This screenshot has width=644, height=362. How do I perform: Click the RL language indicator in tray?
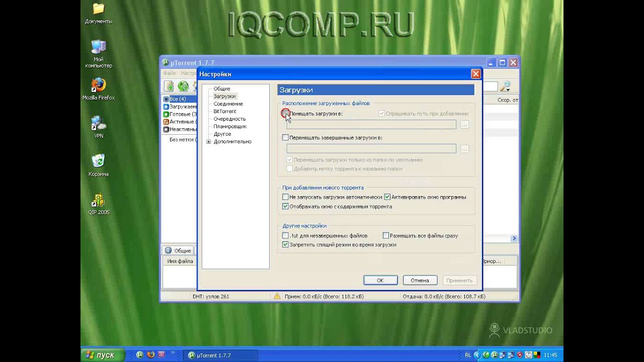468,355
